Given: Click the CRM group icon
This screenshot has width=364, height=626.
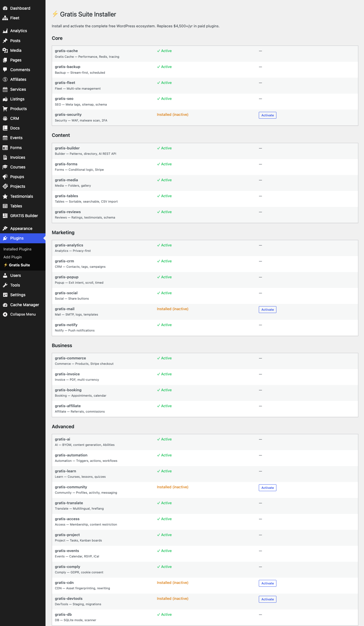Looking at the screenshot, I should tap(5, 118).
